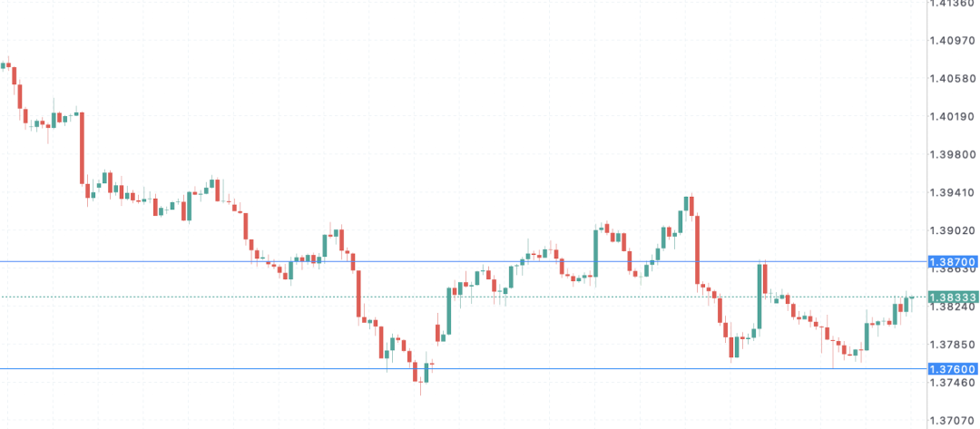Click the blue 1.38700 price label

pos(953,261)
